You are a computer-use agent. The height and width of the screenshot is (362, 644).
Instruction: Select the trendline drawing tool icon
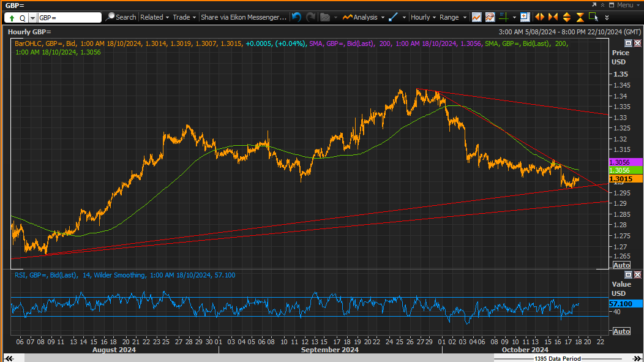pyautogui.click(x=393, y=17)
